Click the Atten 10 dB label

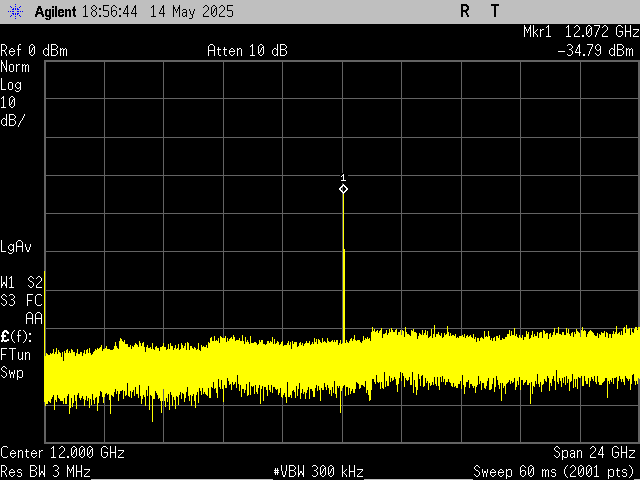(247, 51)
